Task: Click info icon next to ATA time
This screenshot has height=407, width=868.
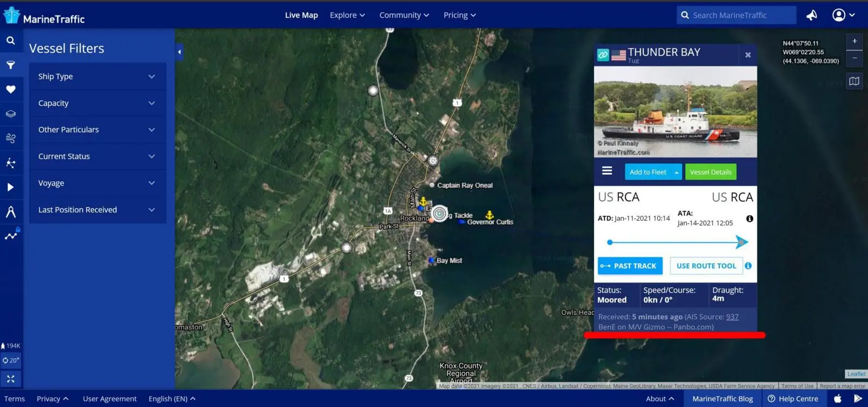Action: pos(749,218)
